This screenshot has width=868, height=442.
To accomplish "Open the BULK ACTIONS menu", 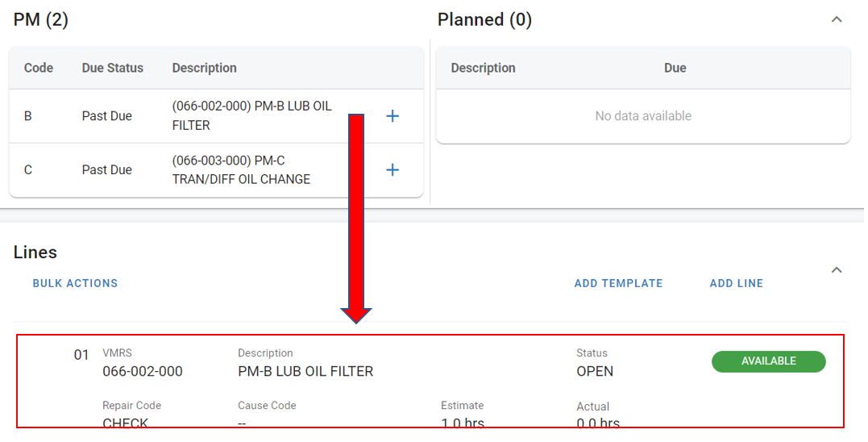I will pos(75,283).
